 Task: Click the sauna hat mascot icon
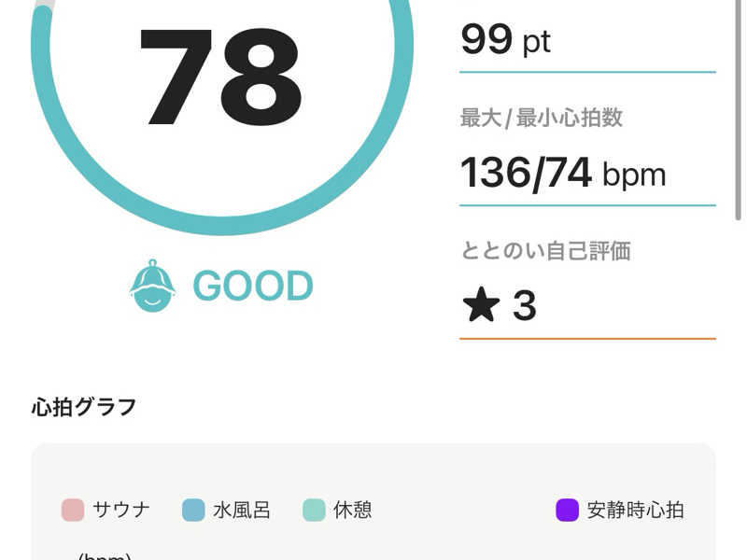point(152,286)
